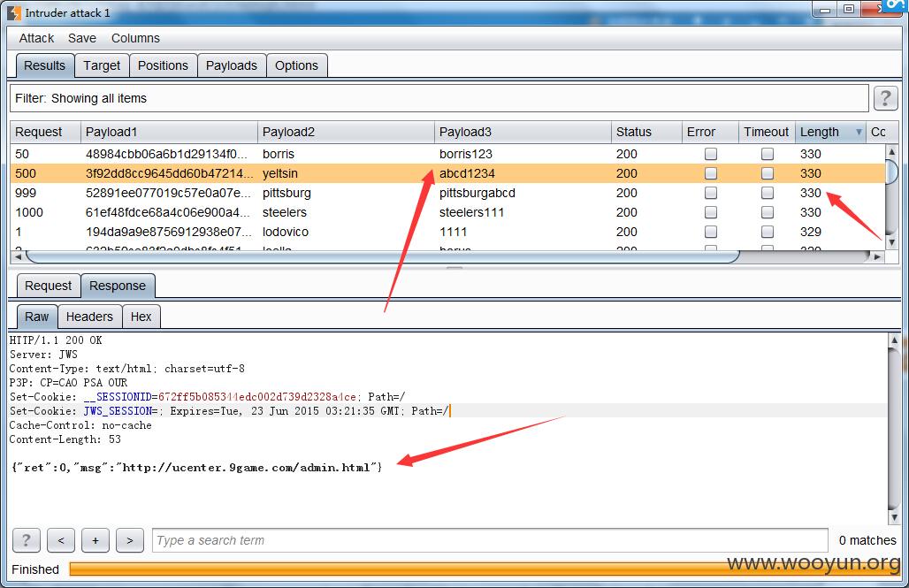Toggle Error checkbox for lodovico row

[x=711, y=232]
